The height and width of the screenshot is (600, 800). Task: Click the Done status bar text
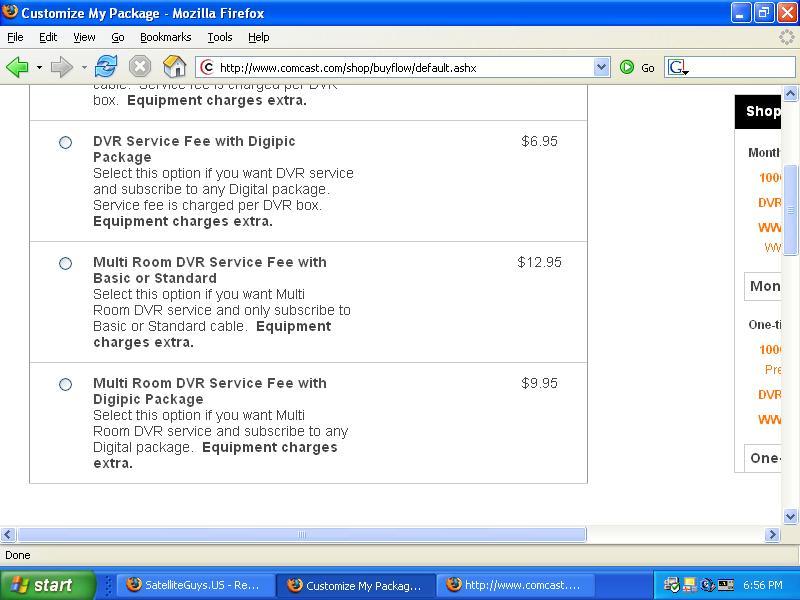click(18, 555)
